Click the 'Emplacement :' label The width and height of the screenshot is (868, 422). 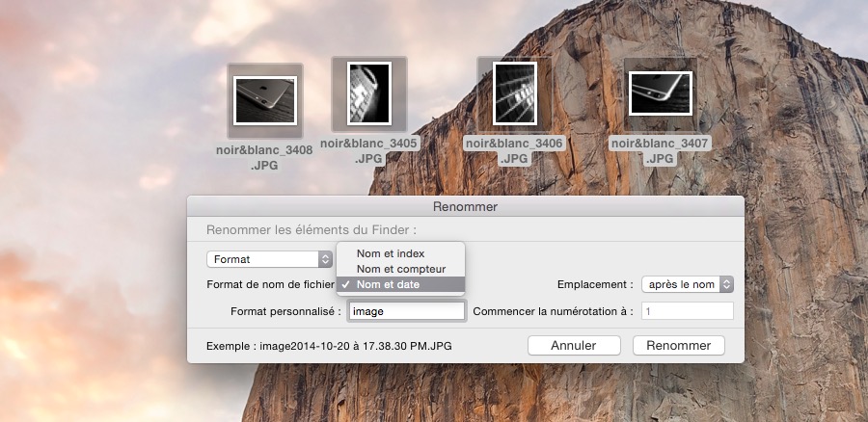595,284
